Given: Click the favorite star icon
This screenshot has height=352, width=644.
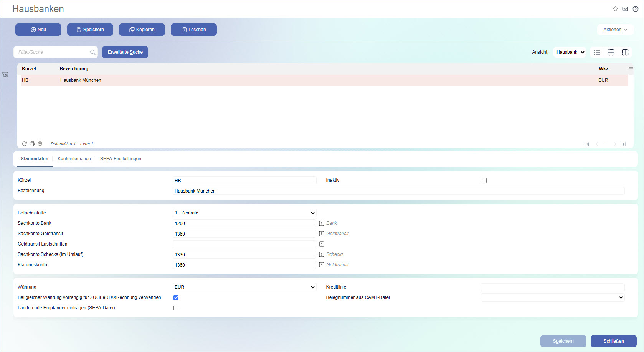Looking at the screenshot, I should pos(615,9).
